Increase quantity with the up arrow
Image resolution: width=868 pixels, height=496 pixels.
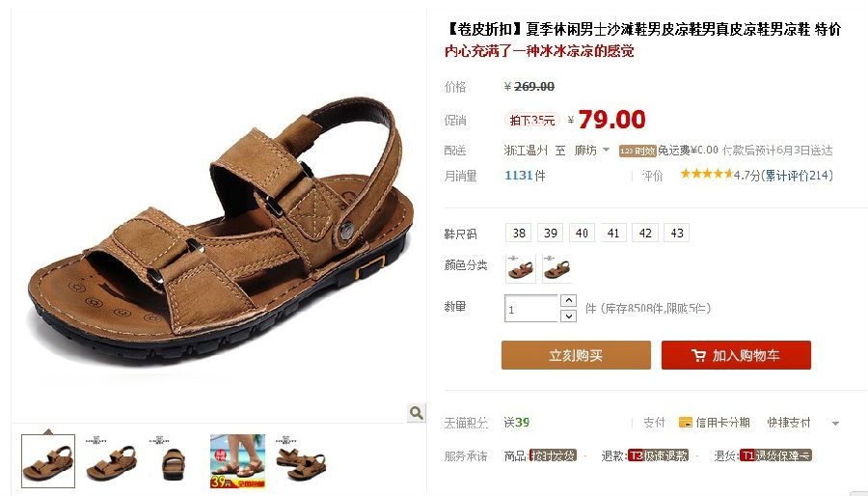pyautogui.click(x=568, y=300)
